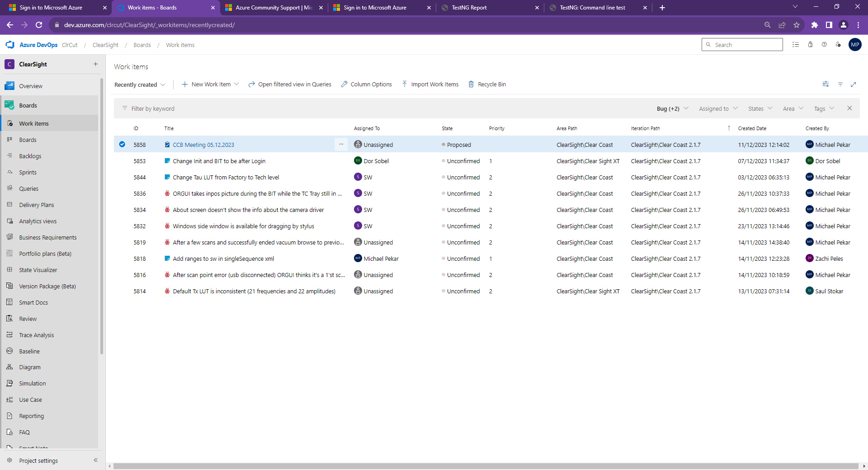
Task: Open user settings icon in header
Action: point(838,45)
